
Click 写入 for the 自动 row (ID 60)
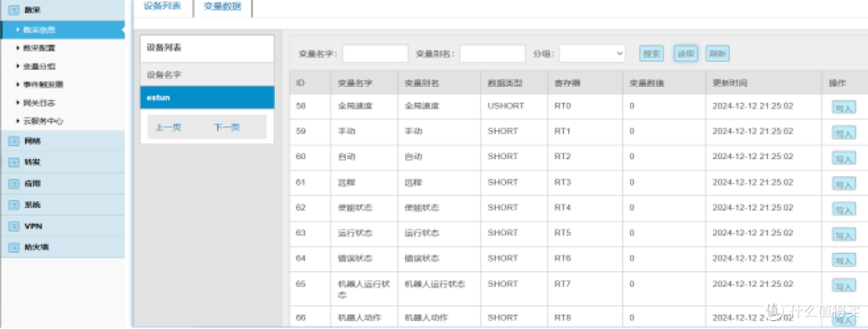coord(844,158)
